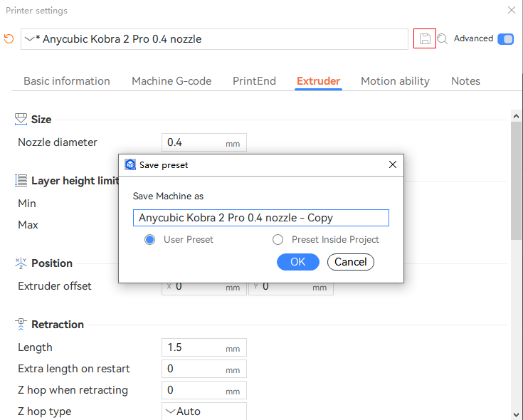
Task: Open the search magnifier icon
Action: [x=443, y=38]
